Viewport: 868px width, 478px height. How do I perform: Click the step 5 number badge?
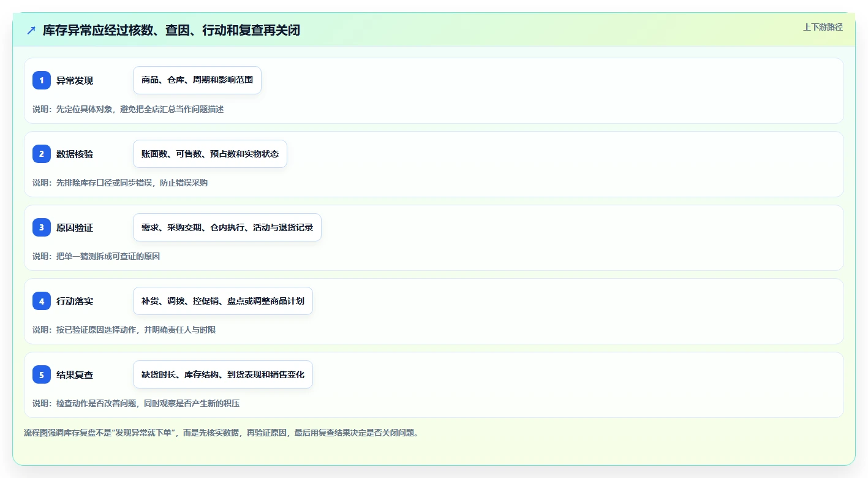[x=42, y=374]
